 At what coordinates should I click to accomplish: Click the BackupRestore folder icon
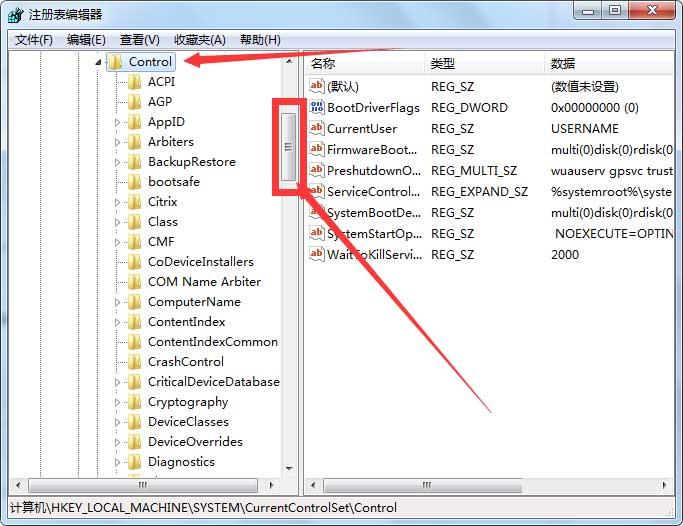(135, 162)
